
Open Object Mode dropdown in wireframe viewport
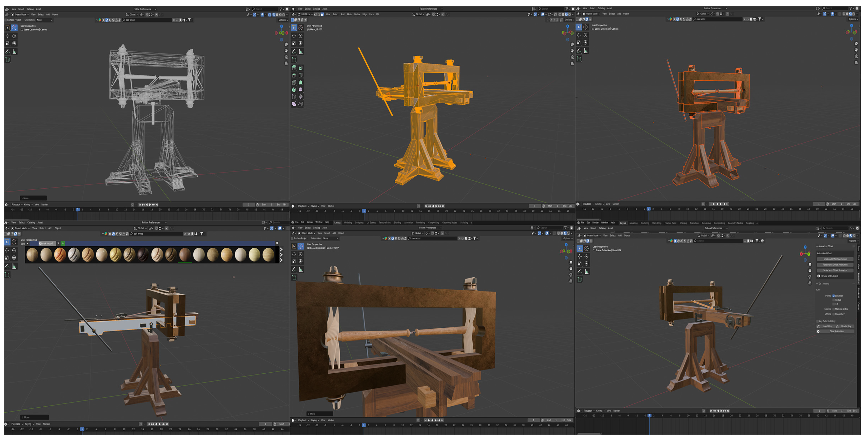[20, 15]
